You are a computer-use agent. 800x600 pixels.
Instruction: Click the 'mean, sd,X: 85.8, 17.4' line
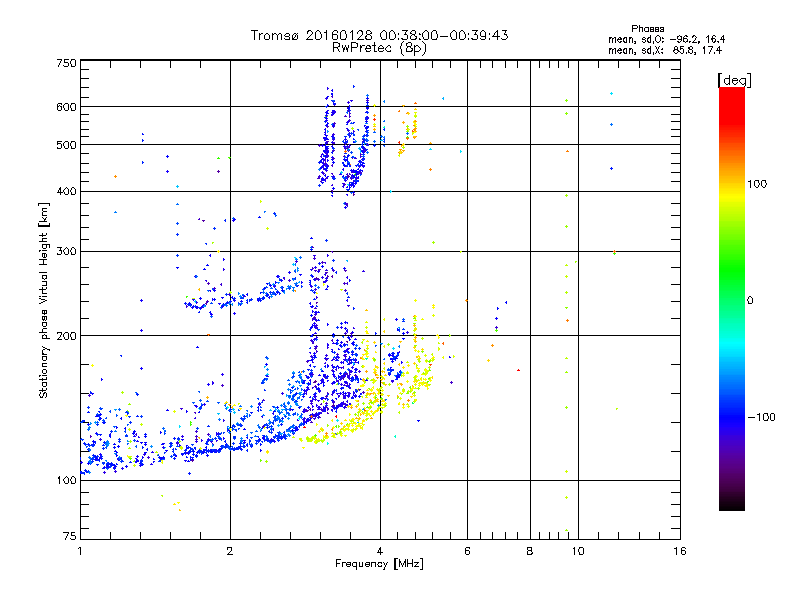665,50
